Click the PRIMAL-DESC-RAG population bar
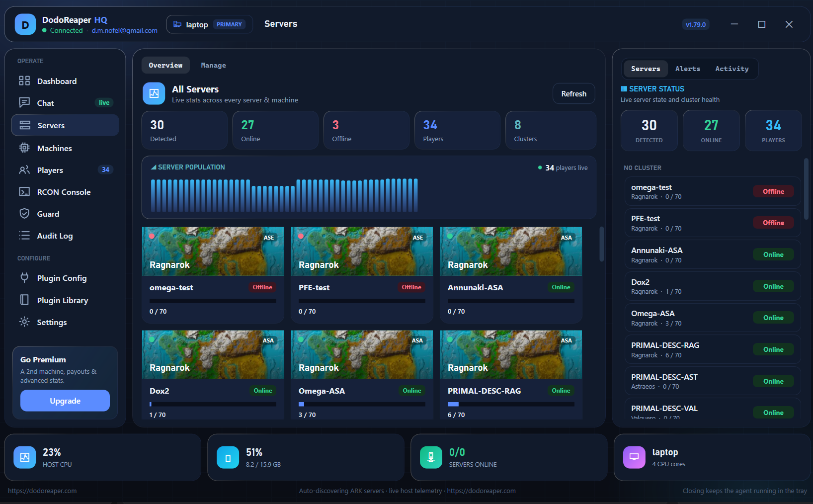Image resolution: width=813 pixels, height=504 pixels. (511, 404)
